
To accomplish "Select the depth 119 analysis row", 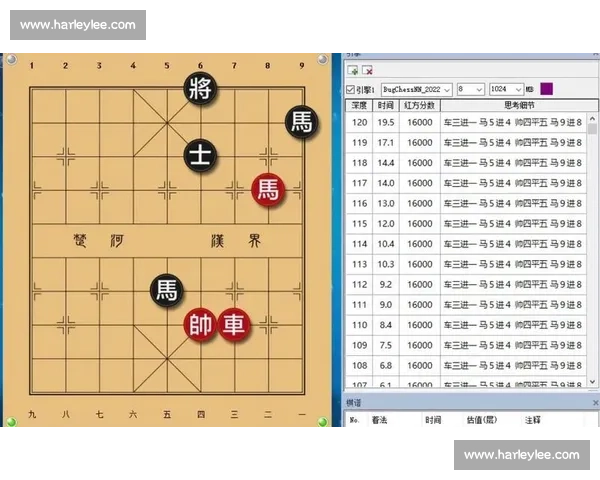I will pyautogui.click(x=466, y=143).
